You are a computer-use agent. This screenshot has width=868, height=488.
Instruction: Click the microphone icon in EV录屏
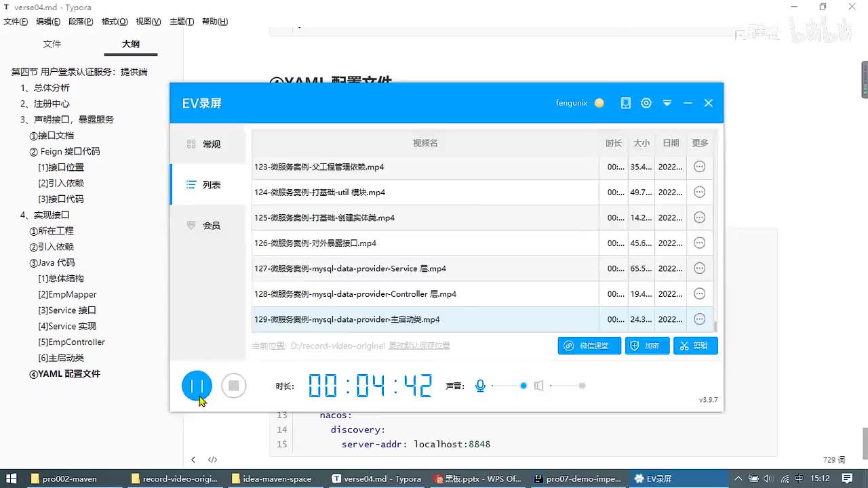pyautogui.click(x=480, y=386)
